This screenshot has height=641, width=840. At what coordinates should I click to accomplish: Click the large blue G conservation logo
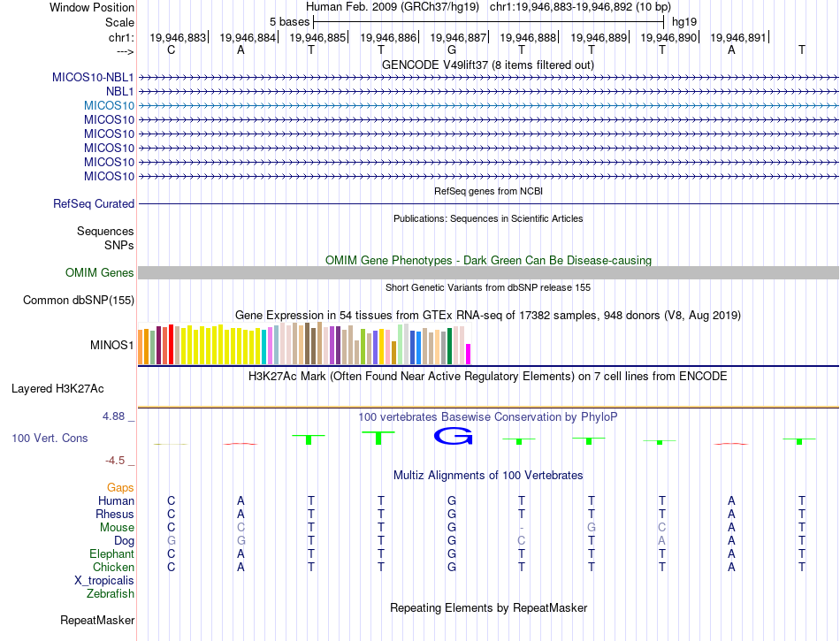tap(453, 436)
